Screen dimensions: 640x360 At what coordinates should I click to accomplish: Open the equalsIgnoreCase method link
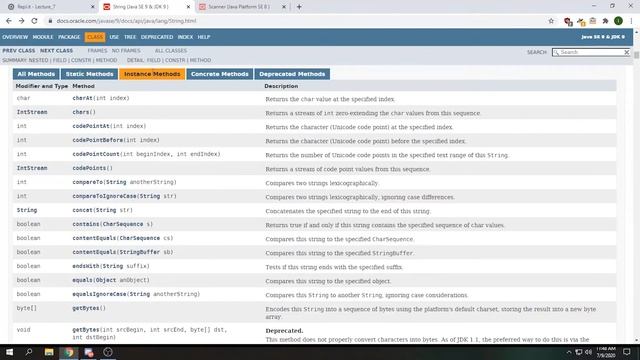99,294
